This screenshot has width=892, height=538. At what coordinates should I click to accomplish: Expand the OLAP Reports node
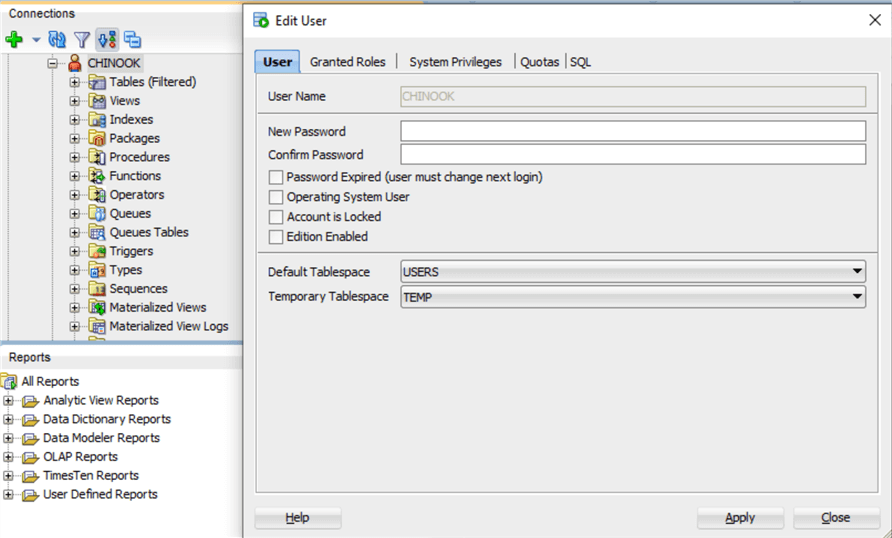[8, 457]
